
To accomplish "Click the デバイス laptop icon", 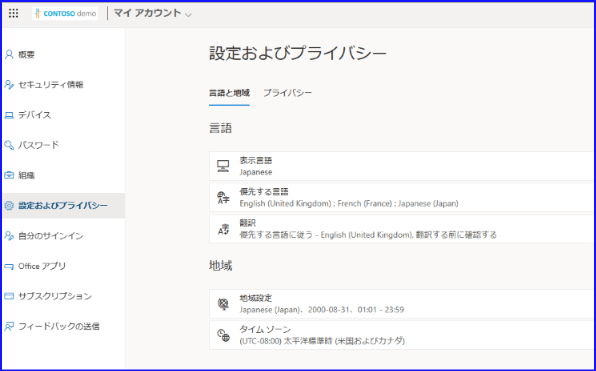I will pos(9,115).
